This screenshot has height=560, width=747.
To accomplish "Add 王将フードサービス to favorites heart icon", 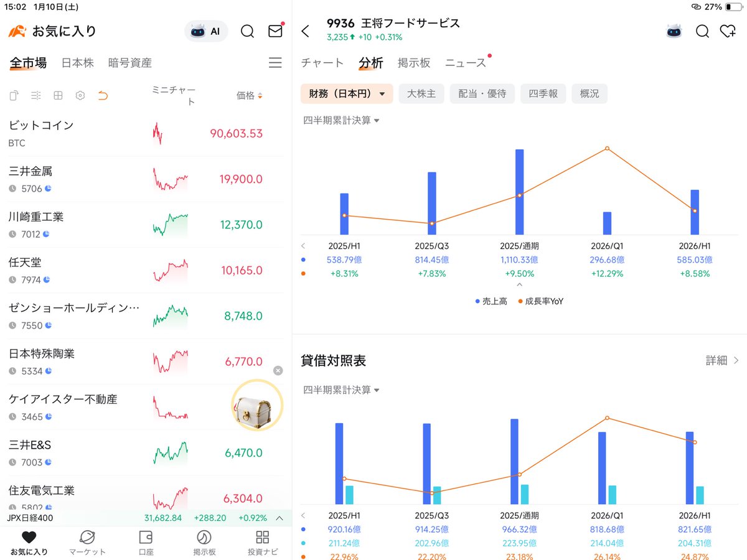I will click(728, 31).
